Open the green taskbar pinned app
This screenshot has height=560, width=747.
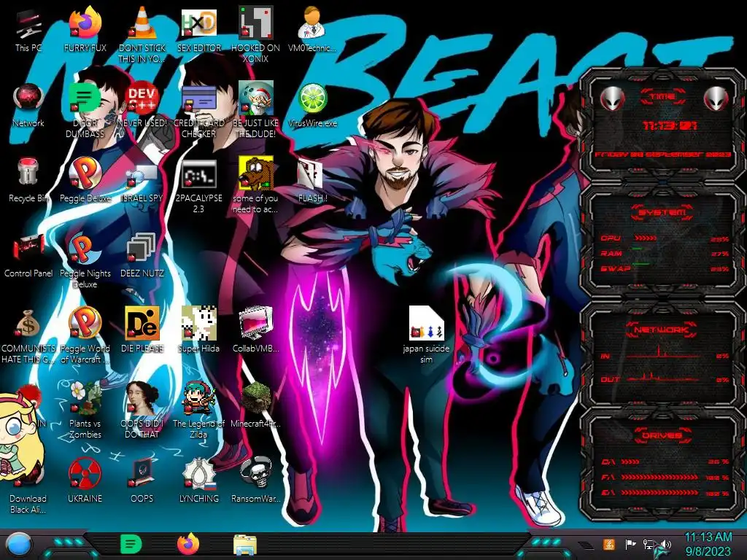(x=131, y=544)
